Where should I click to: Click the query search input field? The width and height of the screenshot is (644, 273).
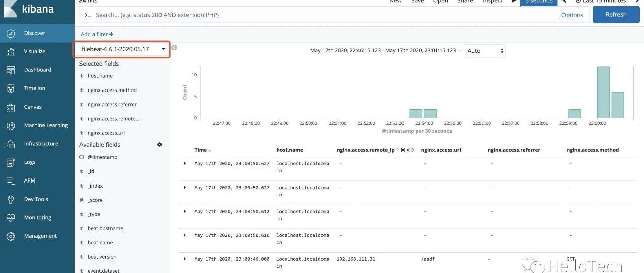[322, 15]
